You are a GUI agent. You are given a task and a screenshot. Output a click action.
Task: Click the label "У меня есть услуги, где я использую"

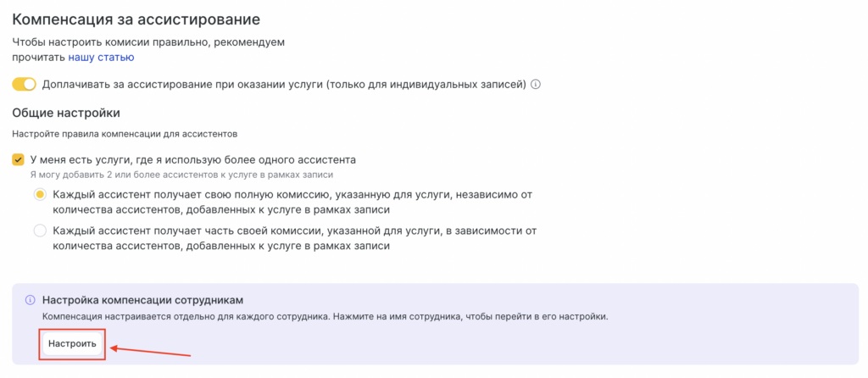tap(192, 159)
